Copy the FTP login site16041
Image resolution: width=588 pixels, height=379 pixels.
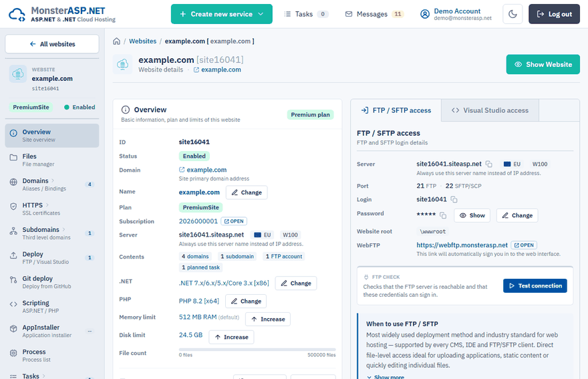pyautogui.click(x=454, y=199)
